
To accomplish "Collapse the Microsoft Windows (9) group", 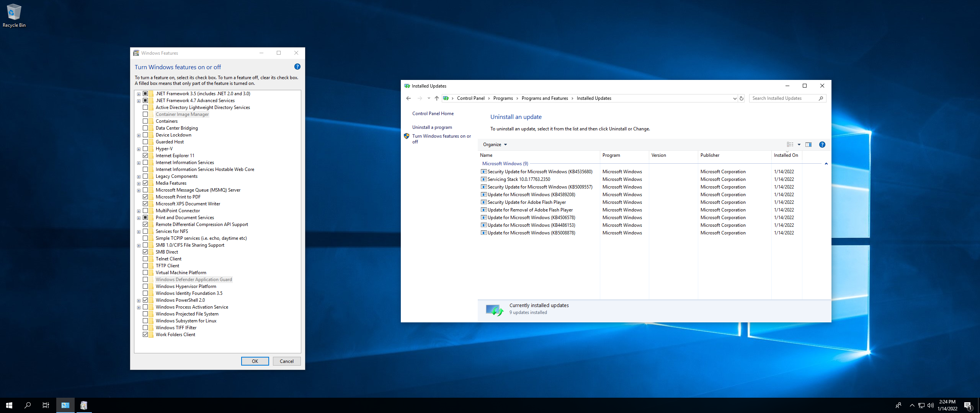I will (x=826, y=164).
